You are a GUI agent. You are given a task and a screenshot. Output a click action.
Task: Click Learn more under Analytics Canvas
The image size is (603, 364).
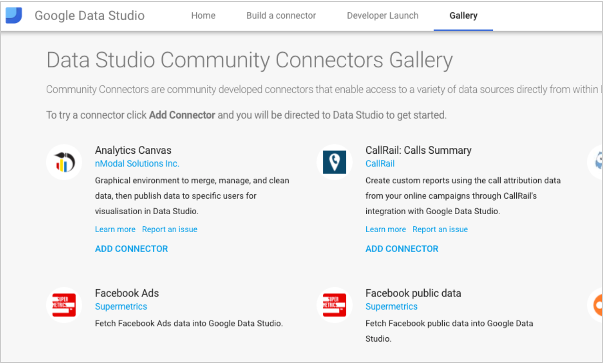point(115,229)
